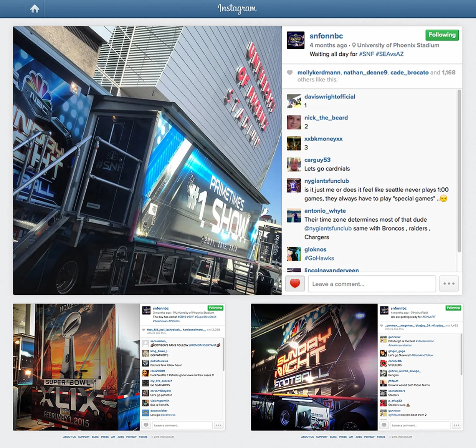Open #SEAvsAZ hashtag in main caption

pyautogui.click(x=390, y=54)
